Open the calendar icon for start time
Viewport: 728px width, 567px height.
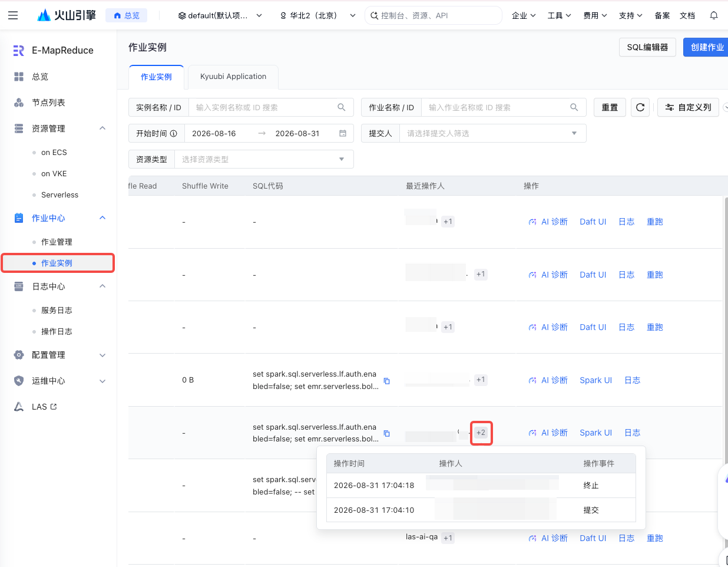[x=343, y=133]
